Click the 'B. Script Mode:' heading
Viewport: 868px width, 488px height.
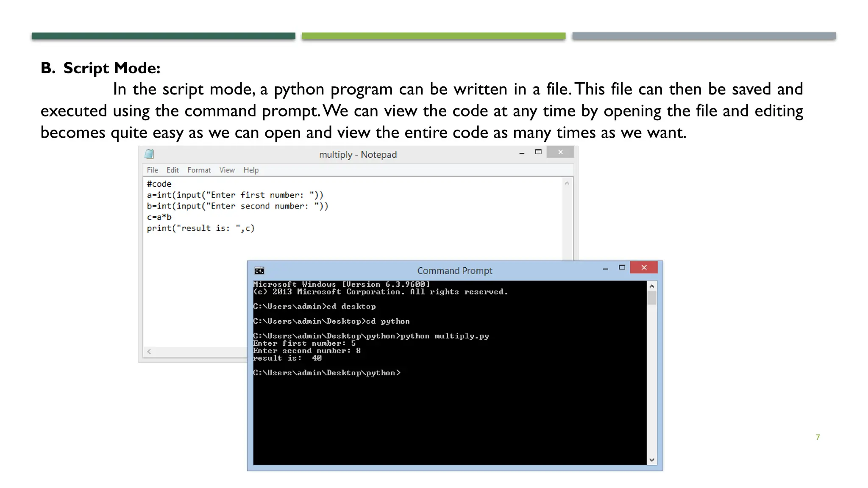[100, 68]
